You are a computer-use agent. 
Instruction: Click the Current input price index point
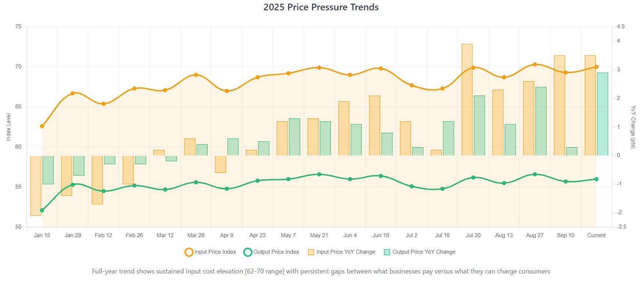point(596,67)
